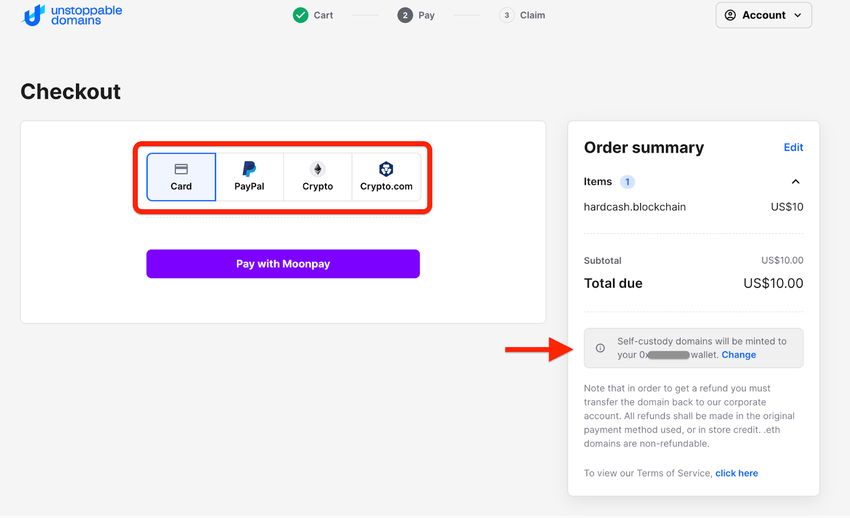Open Terms of Service click here link
This screenshot has width=850, height=518.
[x=736, y=473]
